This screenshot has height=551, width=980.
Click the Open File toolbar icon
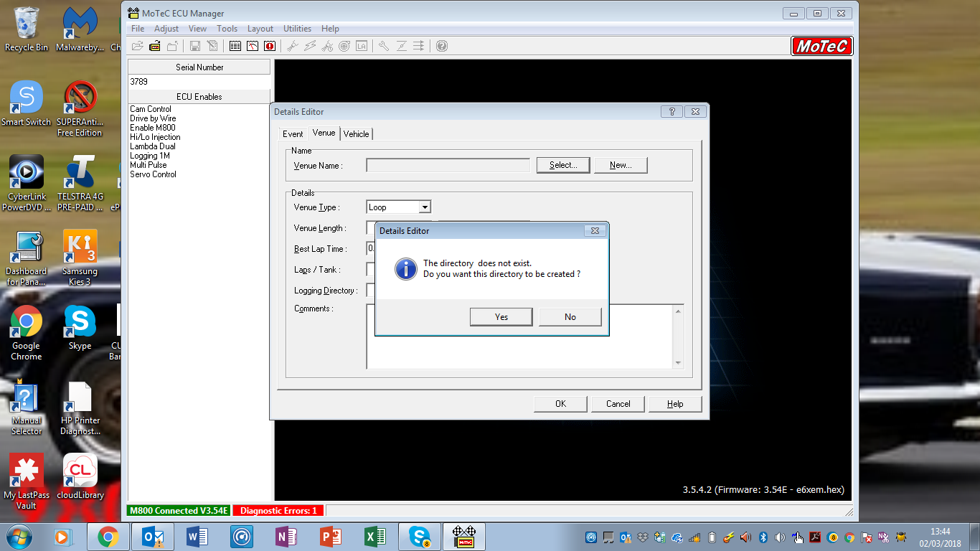pos(137,46)
